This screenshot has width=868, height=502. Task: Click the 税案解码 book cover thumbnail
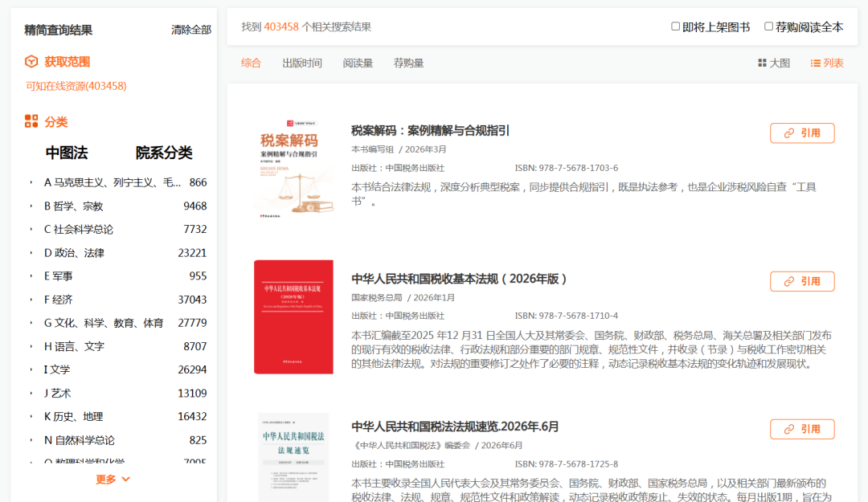click(x=293, y=169)
